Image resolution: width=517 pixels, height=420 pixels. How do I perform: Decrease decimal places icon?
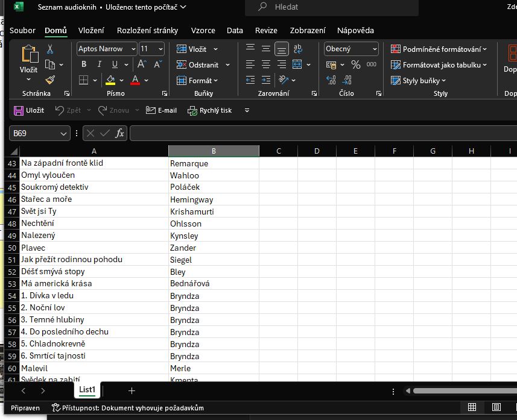tap(347, 80)
